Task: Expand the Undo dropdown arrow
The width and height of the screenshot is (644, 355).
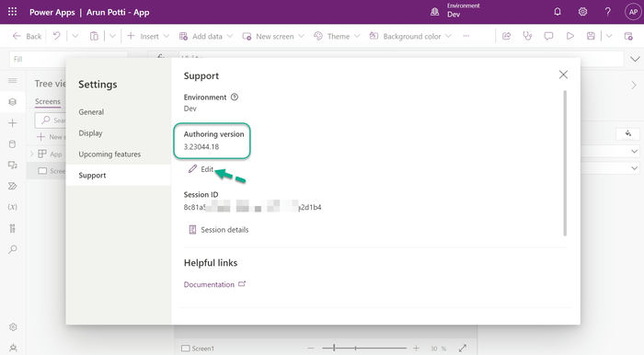Action: pyautogui.click(x=75, y=36)
